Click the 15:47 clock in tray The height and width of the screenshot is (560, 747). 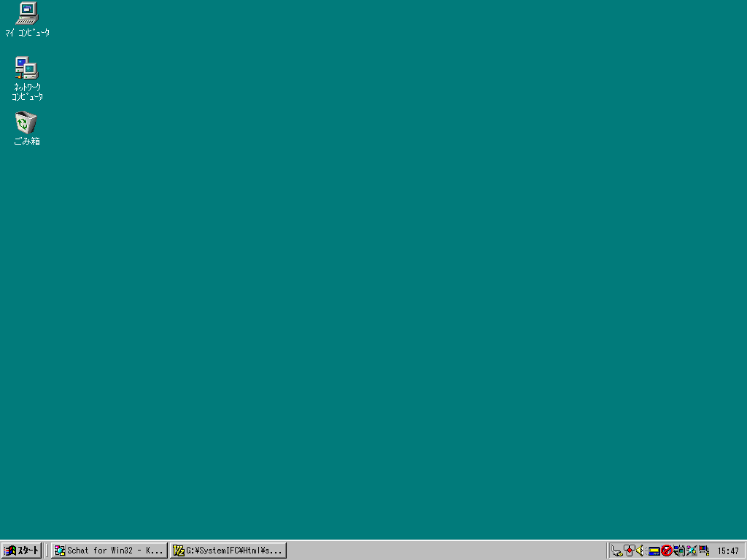[728, 551]
